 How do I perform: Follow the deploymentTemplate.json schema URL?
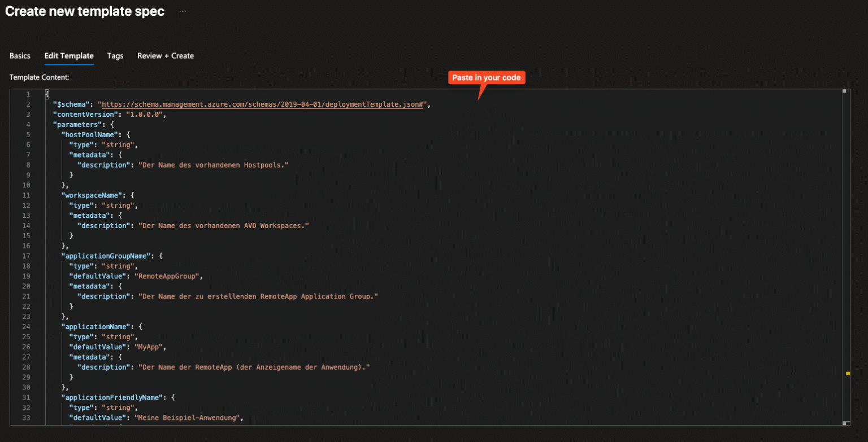262,104
